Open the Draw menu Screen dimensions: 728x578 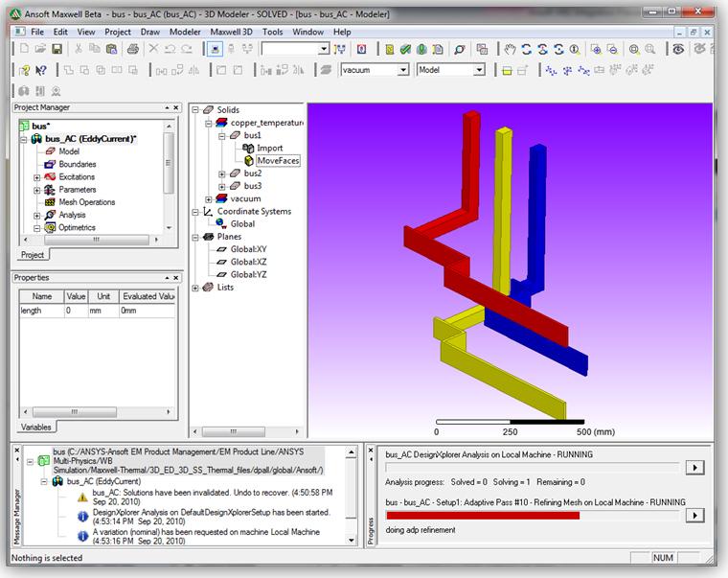click(150, 32)
